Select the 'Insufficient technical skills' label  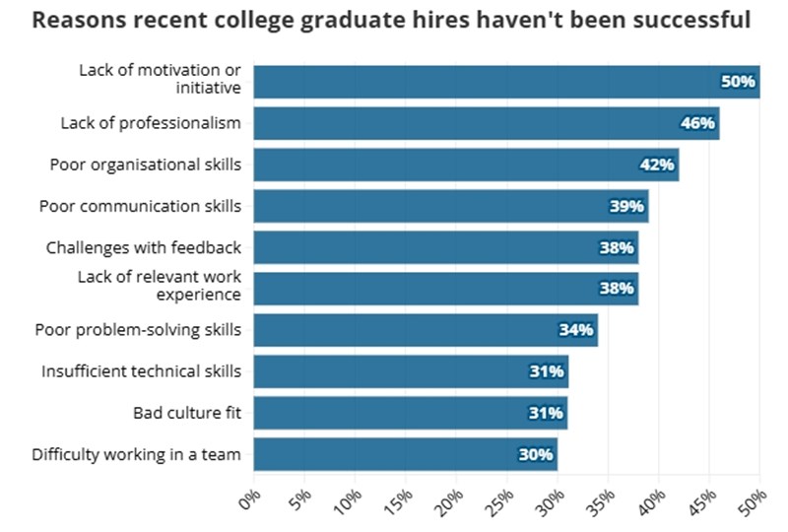[x=141, y=371]
